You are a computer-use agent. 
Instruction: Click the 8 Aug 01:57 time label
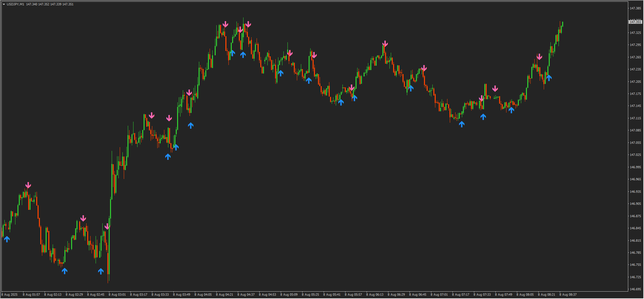[31, 295]
